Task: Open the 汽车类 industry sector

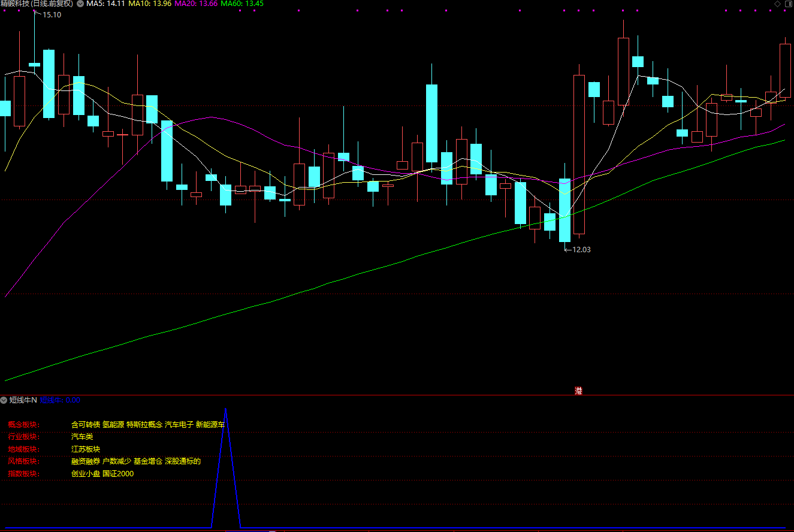Action: click(82, 437)
